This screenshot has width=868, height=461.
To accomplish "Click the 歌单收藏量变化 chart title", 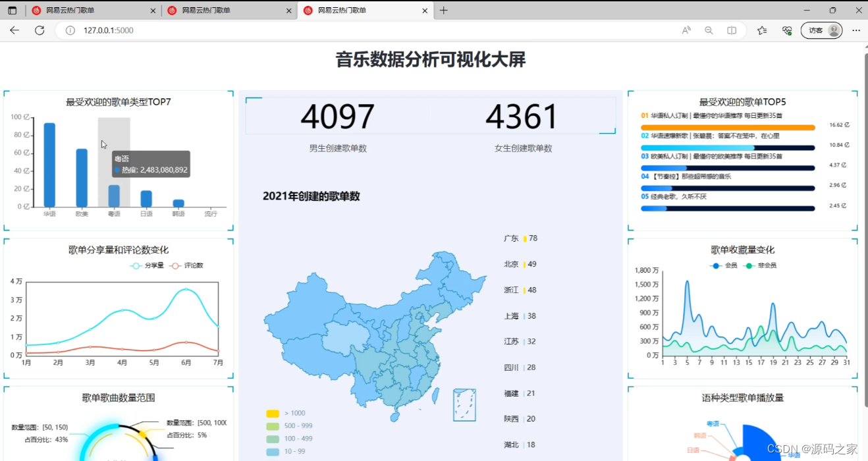I will click(743, 250).
